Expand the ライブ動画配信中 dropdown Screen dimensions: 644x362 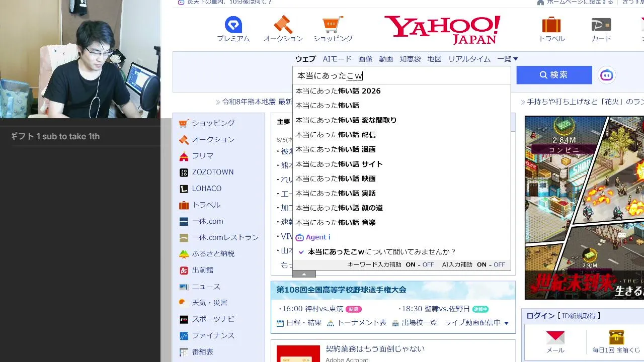pos(476,323)
